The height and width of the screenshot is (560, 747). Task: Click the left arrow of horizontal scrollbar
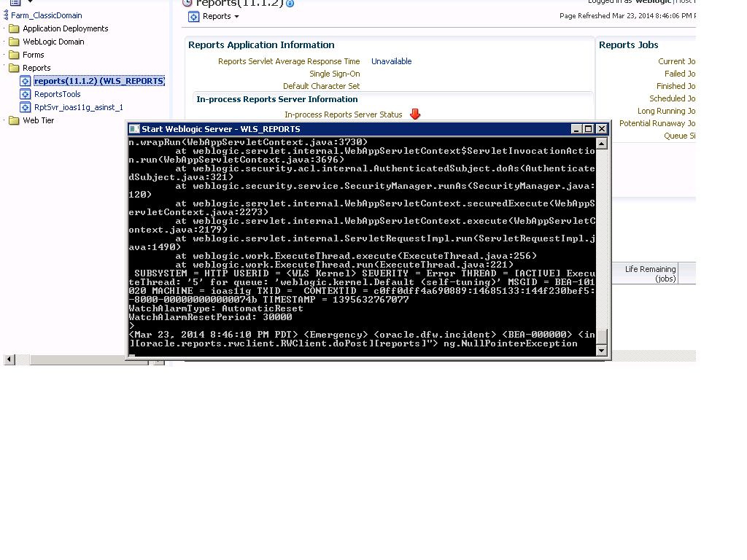pyautogui.click(x=9, y=360)
